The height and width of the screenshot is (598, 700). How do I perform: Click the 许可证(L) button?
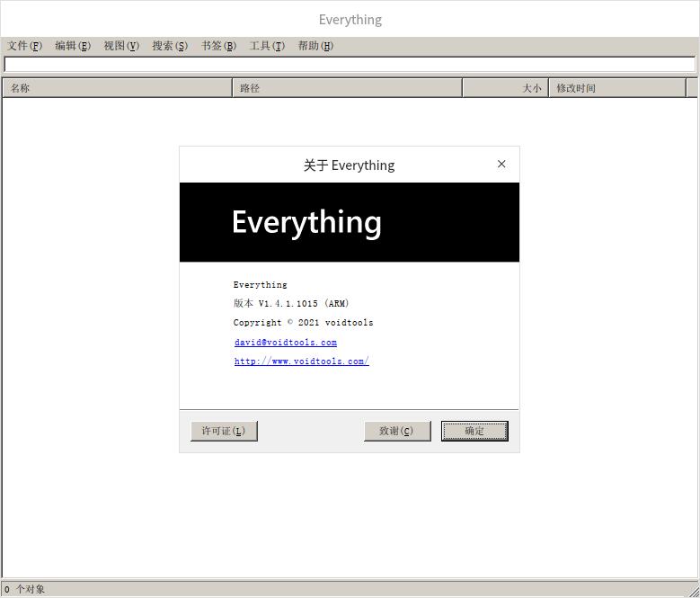pyautogui.click(x=224, y=431)
